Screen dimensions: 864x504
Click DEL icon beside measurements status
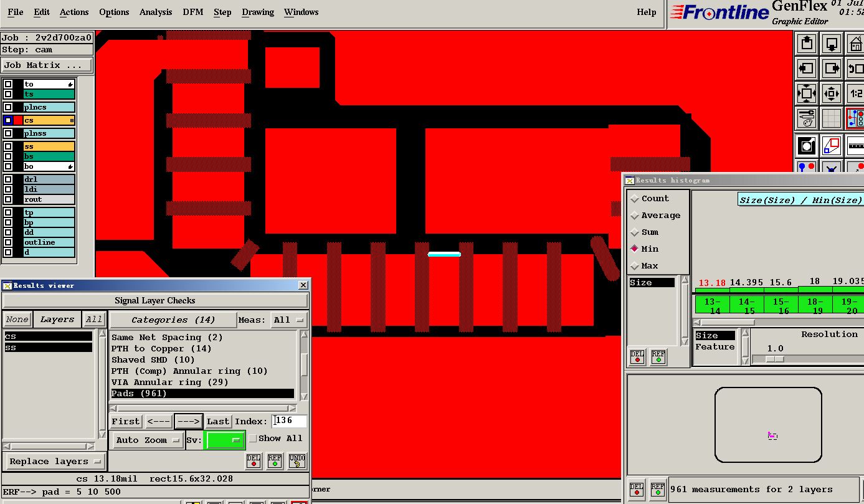tap(636, 489)
